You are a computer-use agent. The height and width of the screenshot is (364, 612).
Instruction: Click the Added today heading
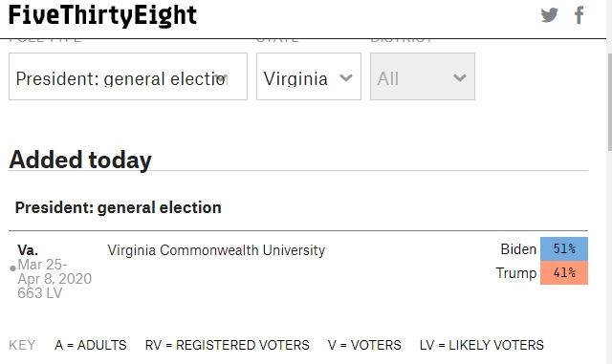click(x=80, y=160)
